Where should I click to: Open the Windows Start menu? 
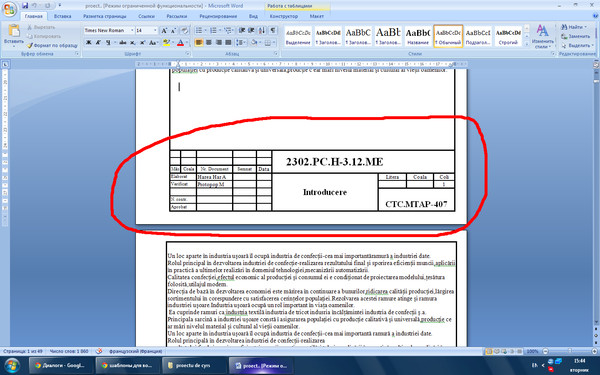click(12, 365)
